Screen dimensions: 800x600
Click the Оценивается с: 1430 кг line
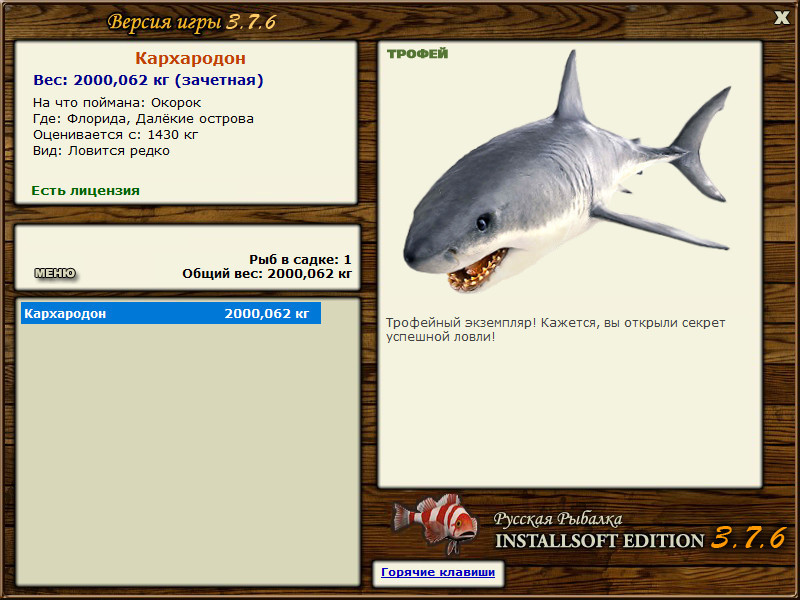coord(115,135)
